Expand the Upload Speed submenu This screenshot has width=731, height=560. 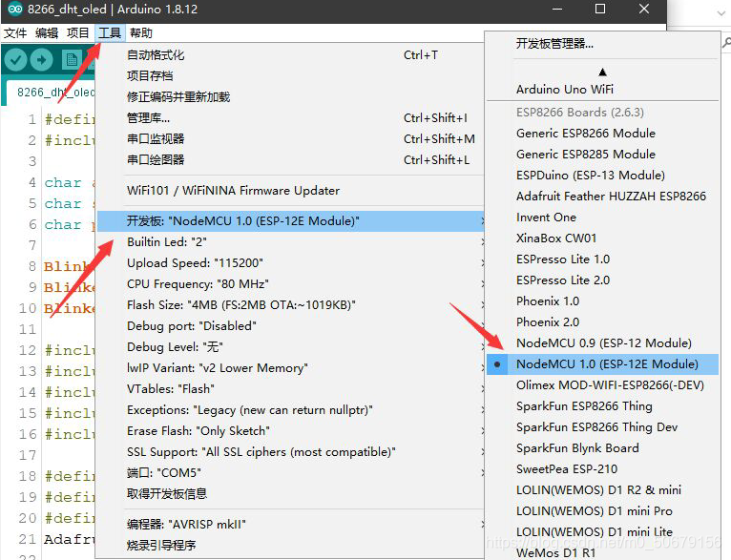click(x=291, y=263)
